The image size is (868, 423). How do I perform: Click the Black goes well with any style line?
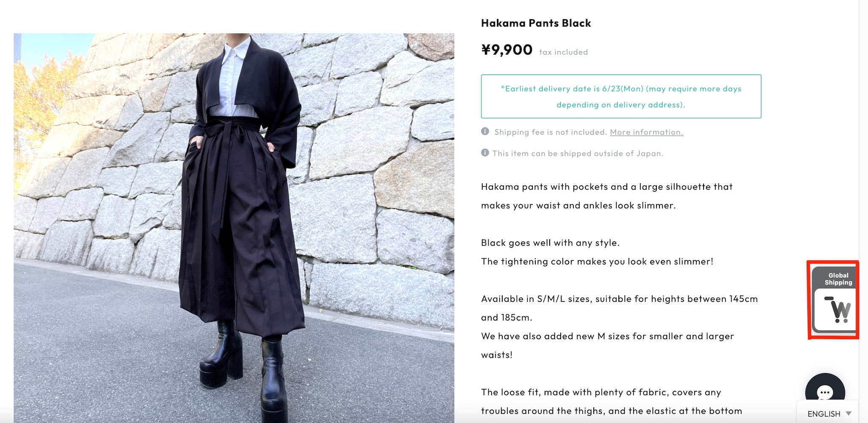[550, 243]
